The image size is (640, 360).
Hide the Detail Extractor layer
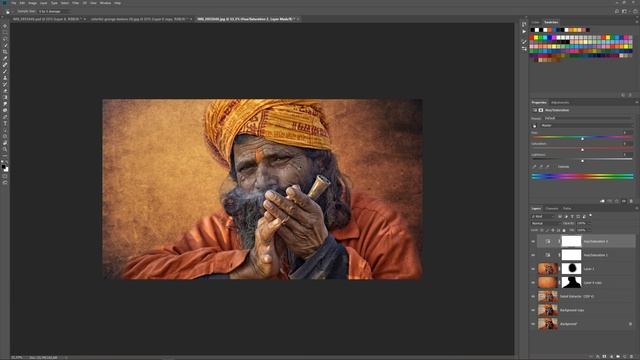point(533,297)
